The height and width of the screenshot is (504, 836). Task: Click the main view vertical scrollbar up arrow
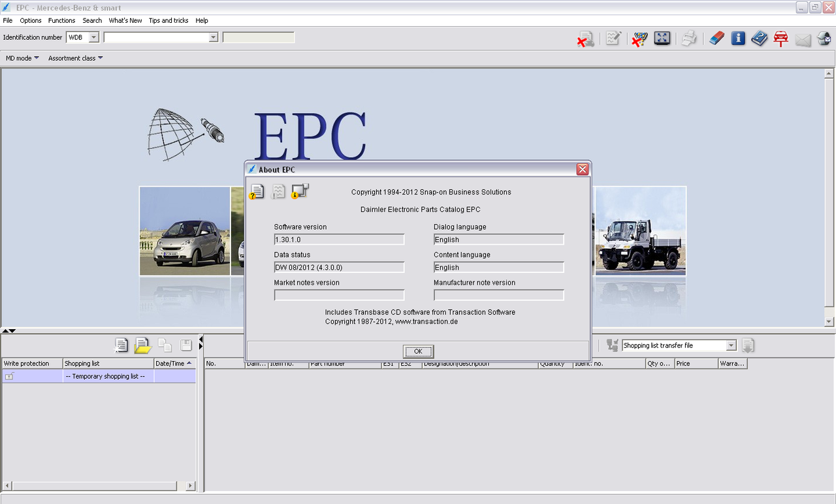point(829,74)
